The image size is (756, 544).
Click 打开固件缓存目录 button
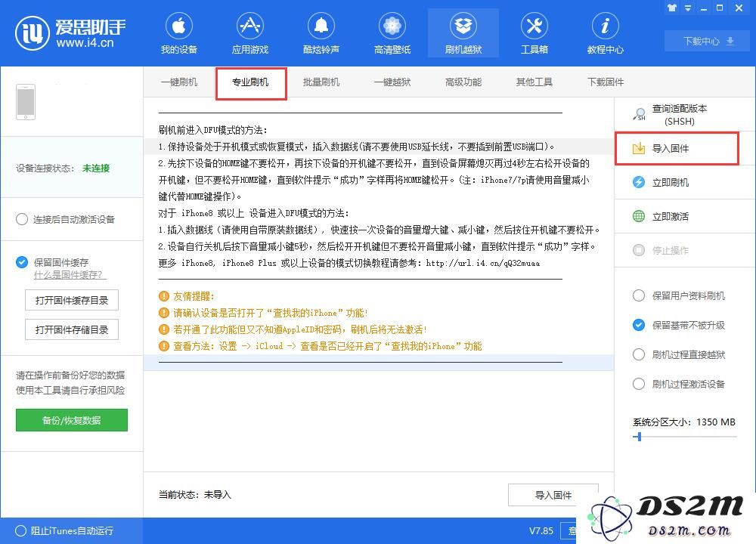tap(72, 300)
